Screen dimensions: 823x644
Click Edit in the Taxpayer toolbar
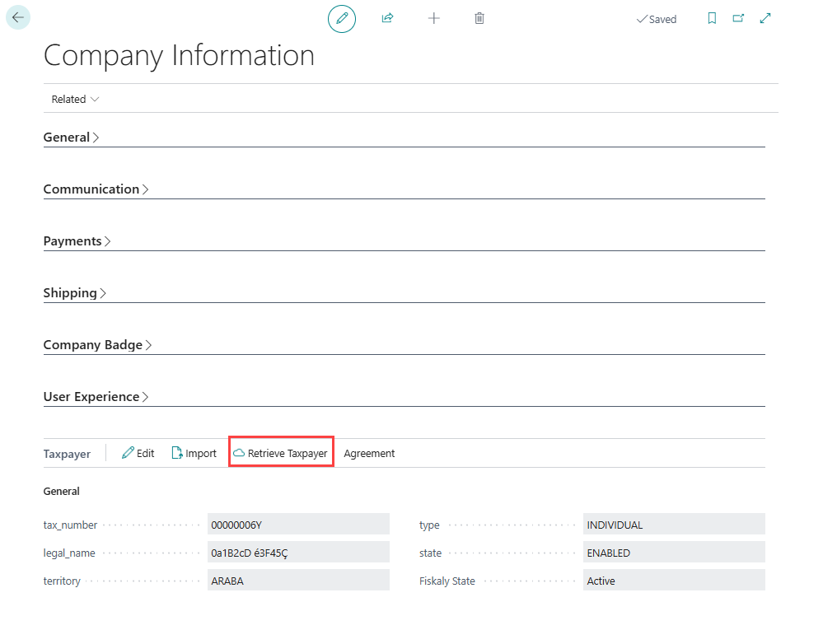click(138, 453)
